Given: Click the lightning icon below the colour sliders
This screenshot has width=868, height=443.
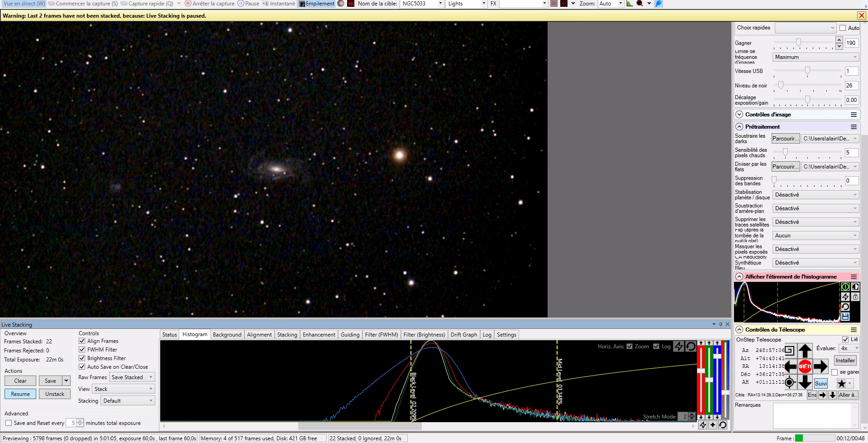Looking at the screenshot, I should coord(702,425).
